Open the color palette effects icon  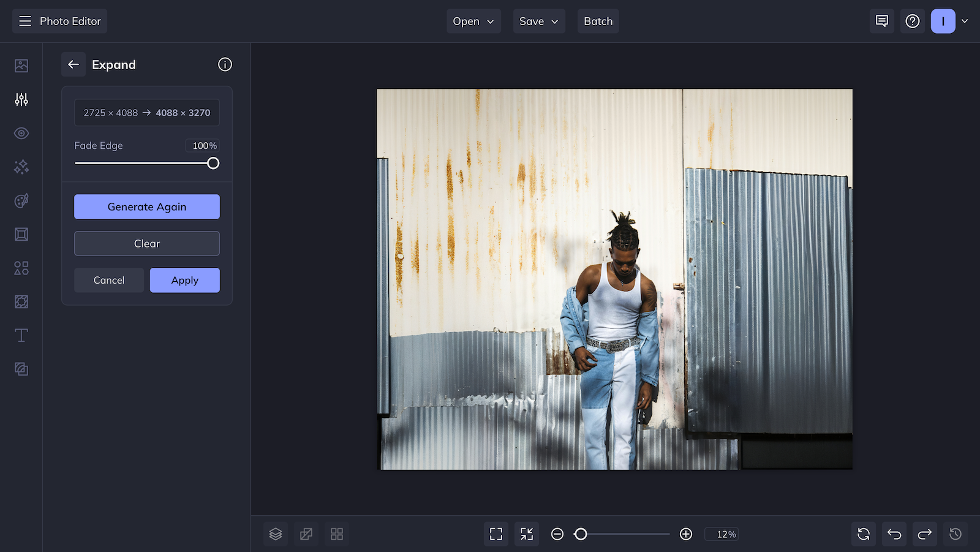[x=21, y=201]
